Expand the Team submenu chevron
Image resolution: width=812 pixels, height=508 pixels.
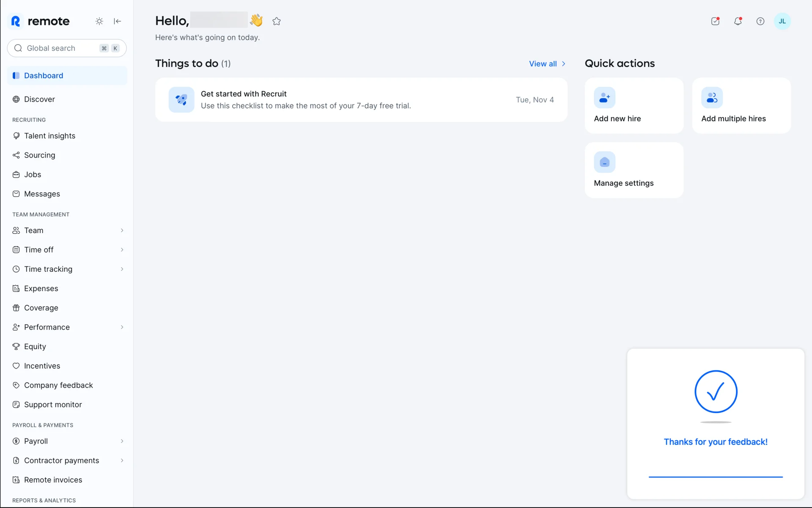coord(122,230)
